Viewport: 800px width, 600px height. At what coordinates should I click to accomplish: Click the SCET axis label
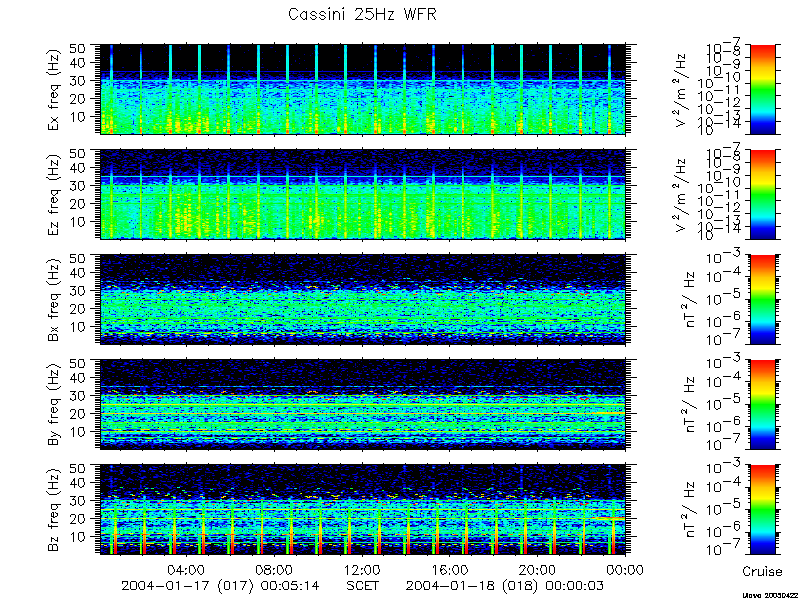coord(362,585)
